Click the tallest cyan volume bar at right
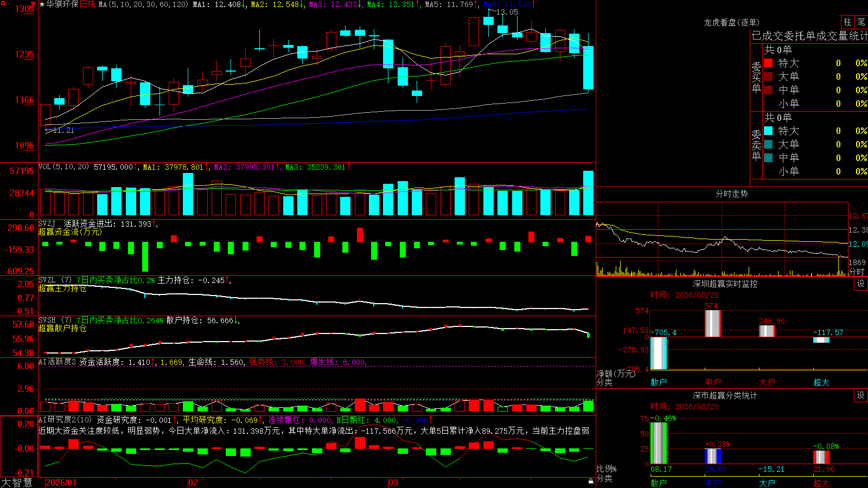 [x=588, y=193]
